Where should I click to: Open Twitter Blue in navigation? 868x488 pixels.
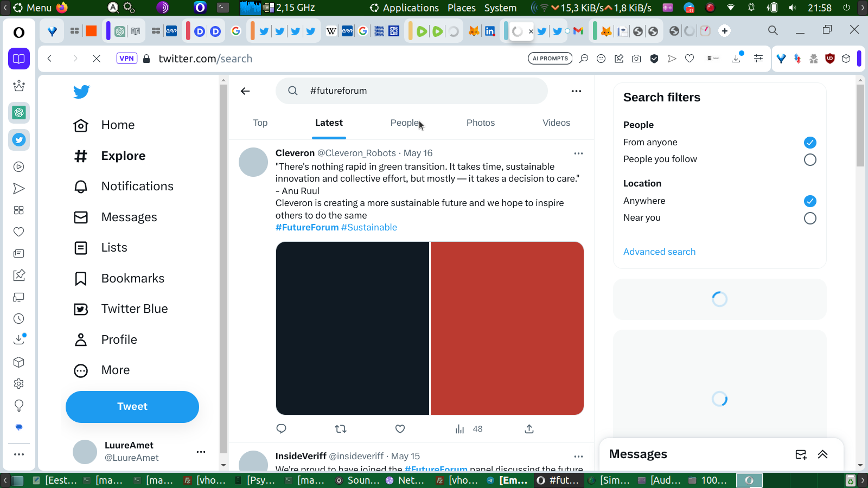(x=120, y=309)
